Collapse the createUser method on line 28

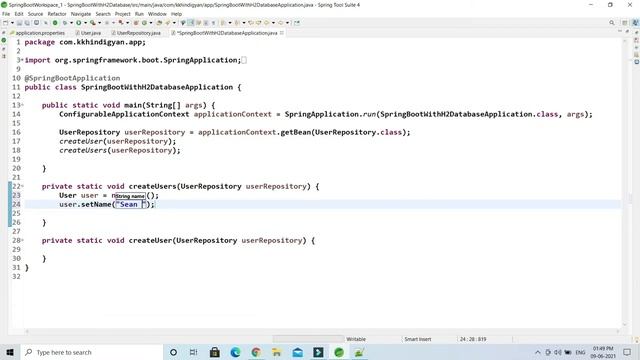(22, 240)
